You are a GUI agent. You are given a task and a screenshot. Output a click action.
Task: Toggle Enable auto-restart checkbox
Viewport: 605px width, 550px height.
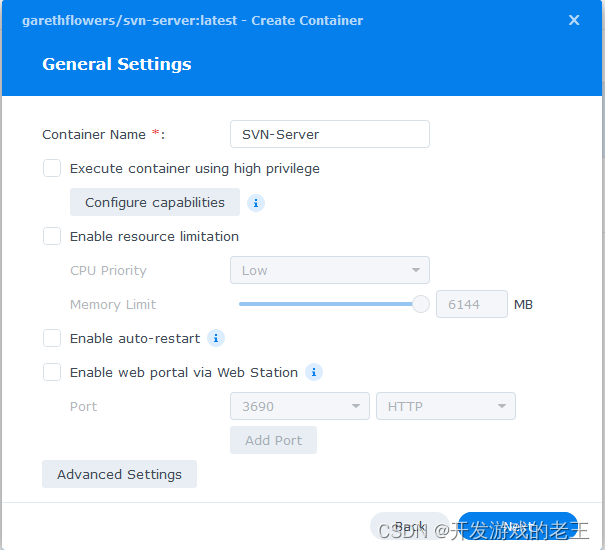pyautogui.click(x=52, y=338)
